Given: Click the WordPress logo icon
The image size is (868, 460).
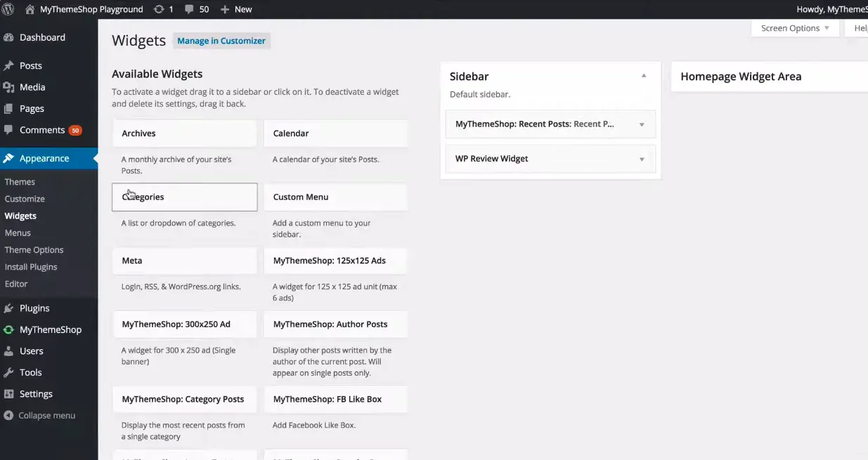Looking at the screenshot, I should click(8, 9).
